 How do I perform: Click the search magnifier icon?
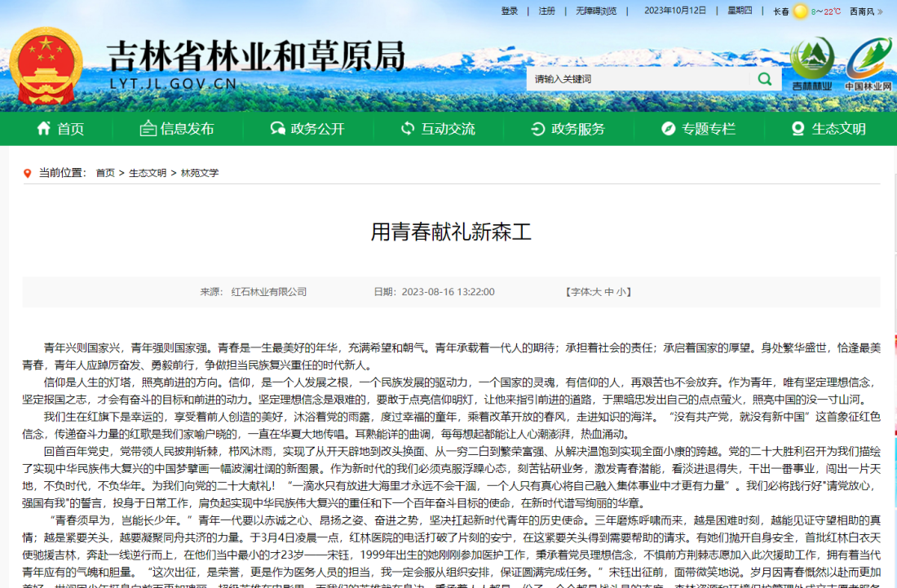click(x=763, y=79)
